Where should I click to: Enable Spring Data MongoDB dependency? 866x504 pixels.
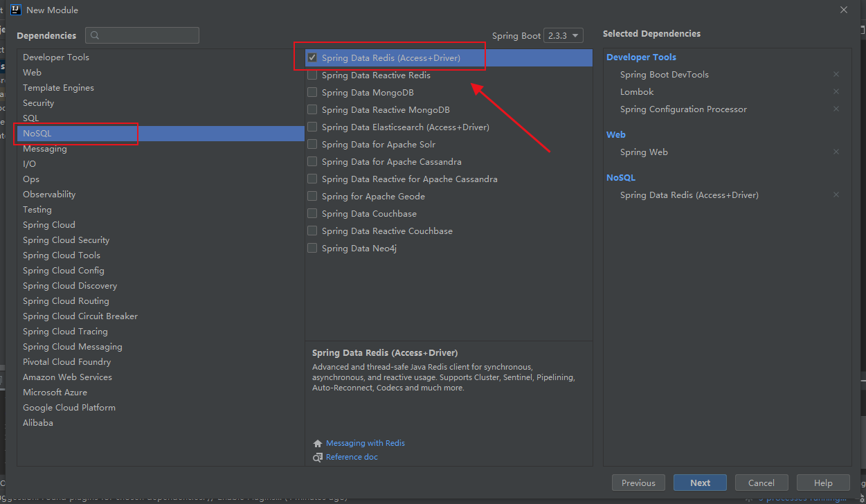pos(312,92)
